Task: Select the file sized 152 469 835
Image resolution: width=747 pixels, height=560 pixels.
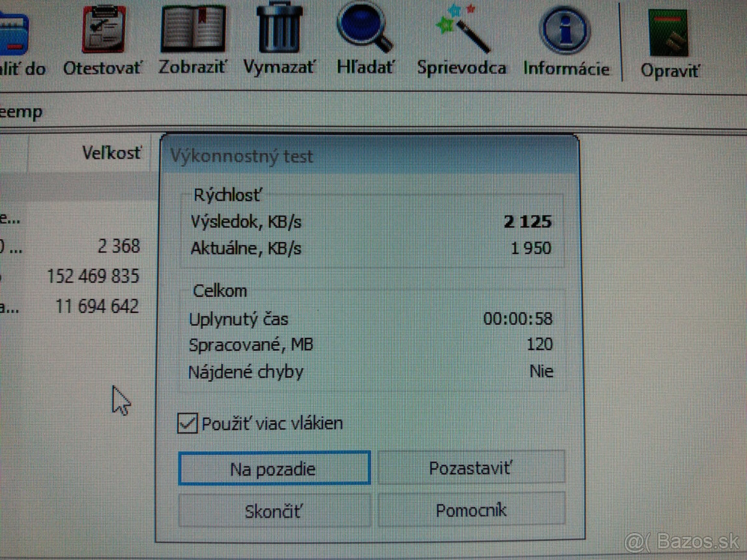Action: point(93,276)
